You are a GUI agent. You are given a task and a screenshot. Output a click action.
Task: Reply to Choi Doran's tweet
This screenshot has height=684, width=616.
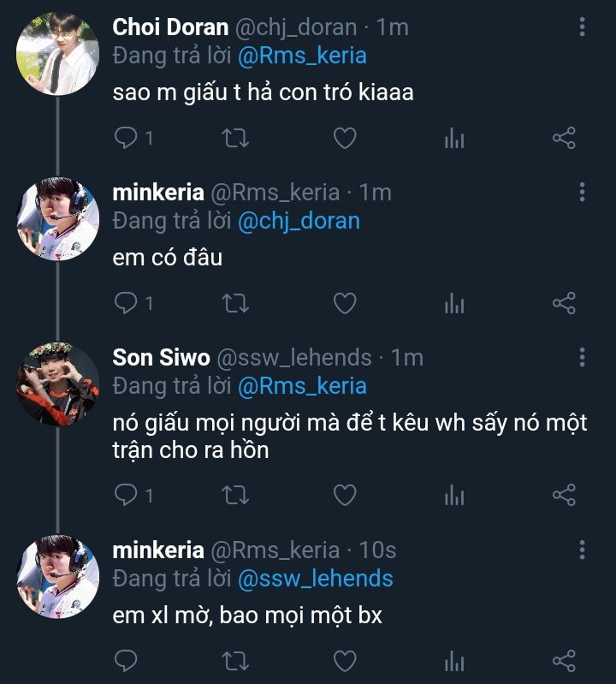[126, 138]
